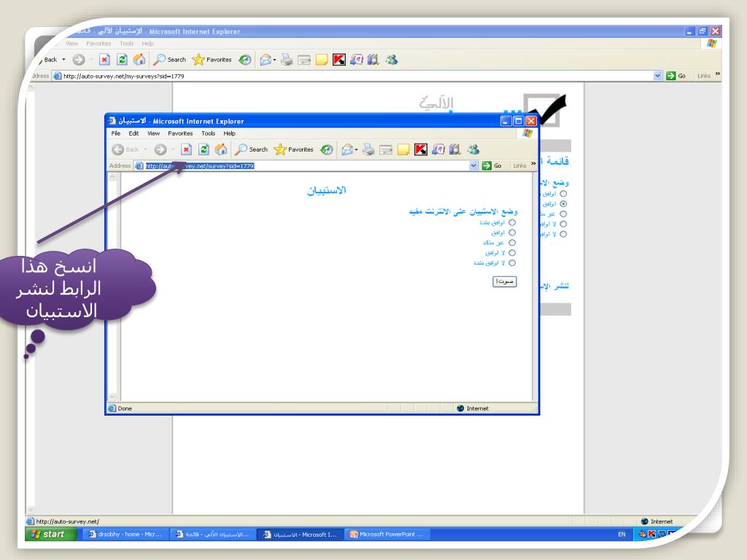Click Refresh icon in front survey window

click(x=204, y=149)
